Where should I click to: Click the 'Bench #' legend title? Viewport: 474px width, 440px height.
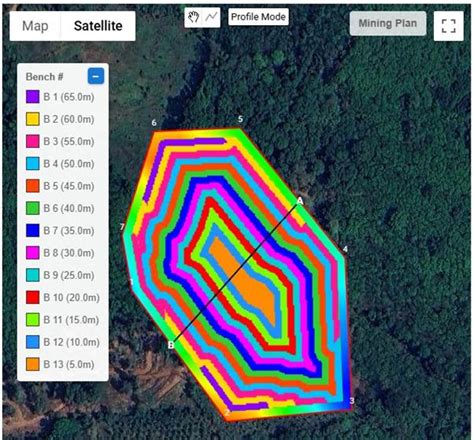point(44,77)
